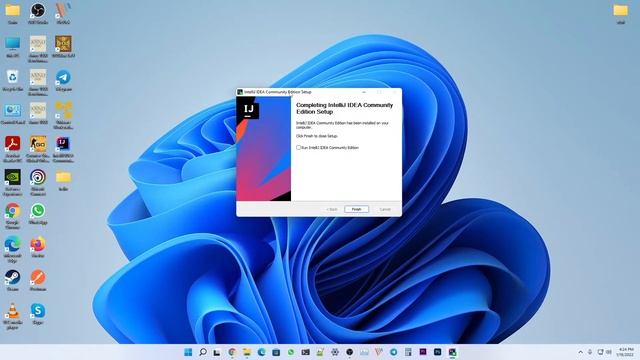
Task: Open Telegram from the taskbar
Action: 393,352
